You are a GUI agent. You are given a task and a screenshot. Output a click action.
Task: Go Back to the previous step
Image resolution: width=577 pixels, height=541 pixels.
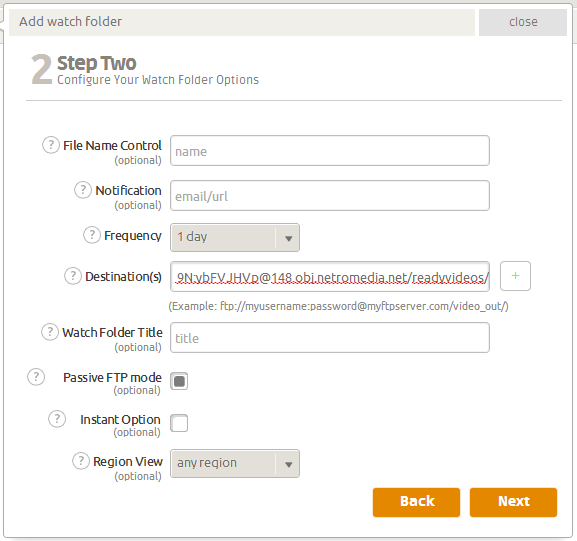416,502
